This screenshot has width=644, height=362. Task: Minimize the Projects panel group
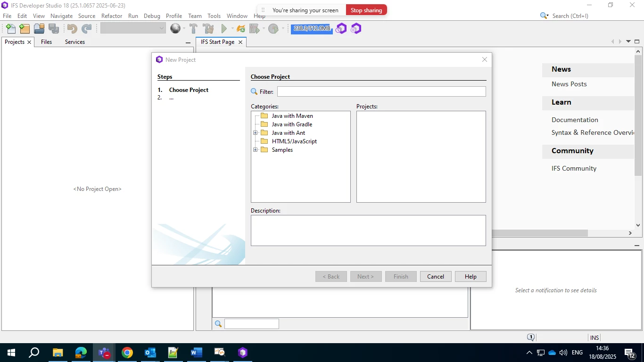[188, 42]
